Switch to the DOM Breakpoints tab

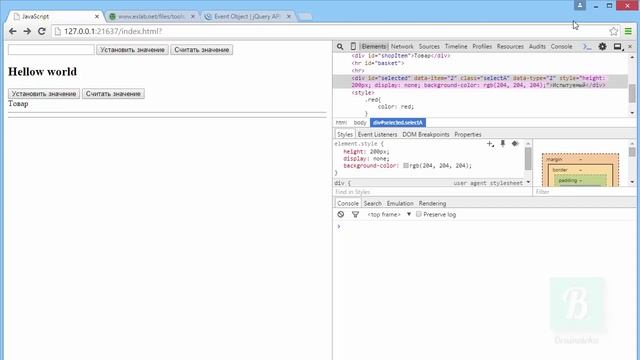point(426,134)
